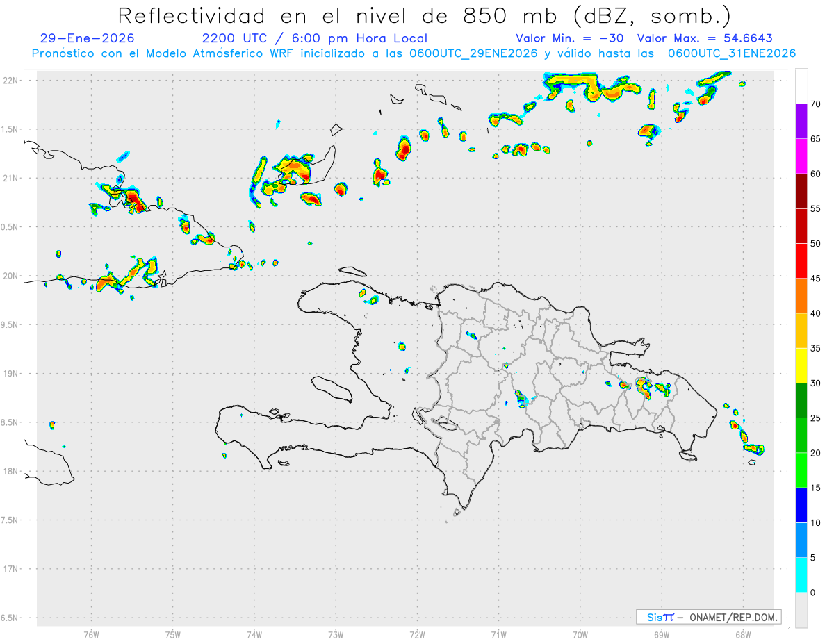Image resolution: width=834 pixels, height=644 pixels.
Task: Click the '71W' longitude label
Action: pyautogui.click(x=498, y=635)
